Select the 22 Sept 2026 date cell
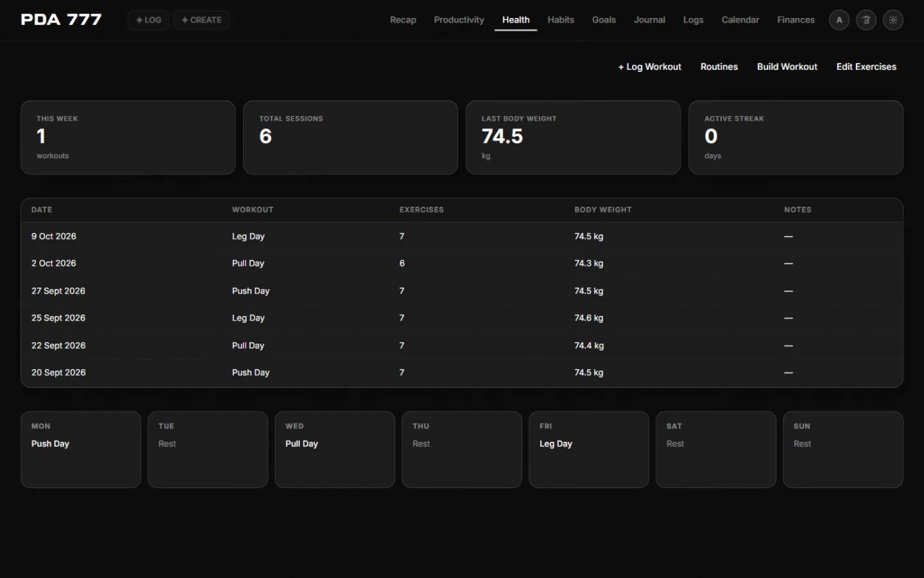Screen dimensions: 924x578 click(58, 346)
